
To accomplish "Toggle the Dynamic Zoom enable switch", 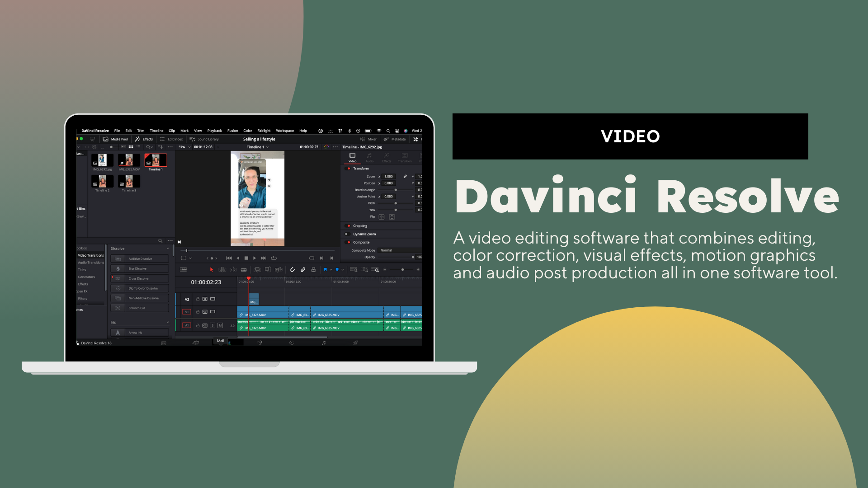I will [x=346, y=234].
